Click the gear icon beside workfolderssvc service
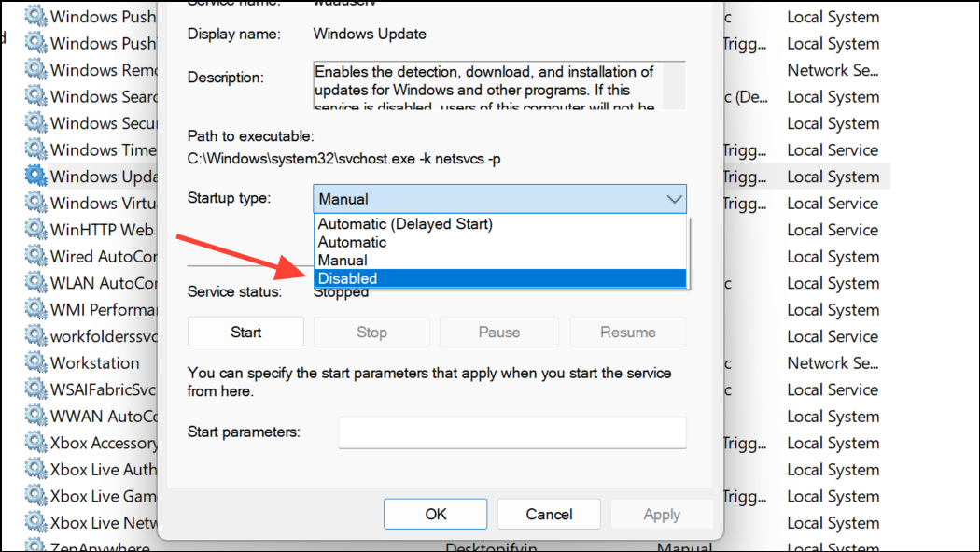 point(35,336)
